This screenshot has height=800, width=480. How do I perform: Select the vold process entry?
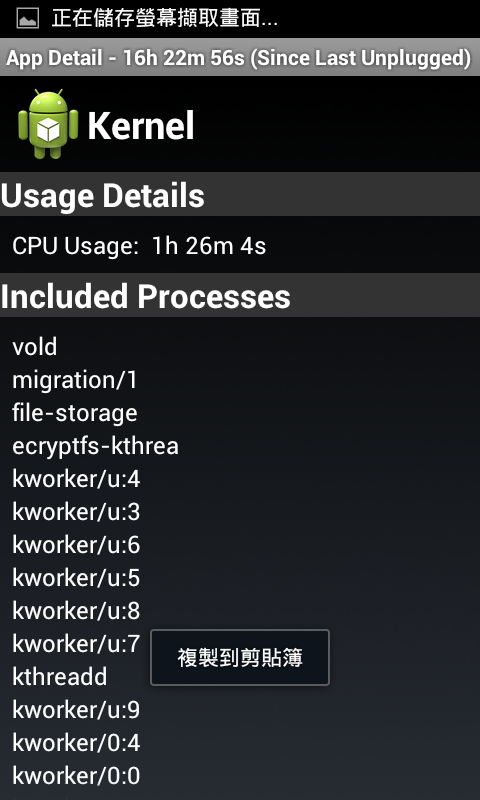pos(35,347)
